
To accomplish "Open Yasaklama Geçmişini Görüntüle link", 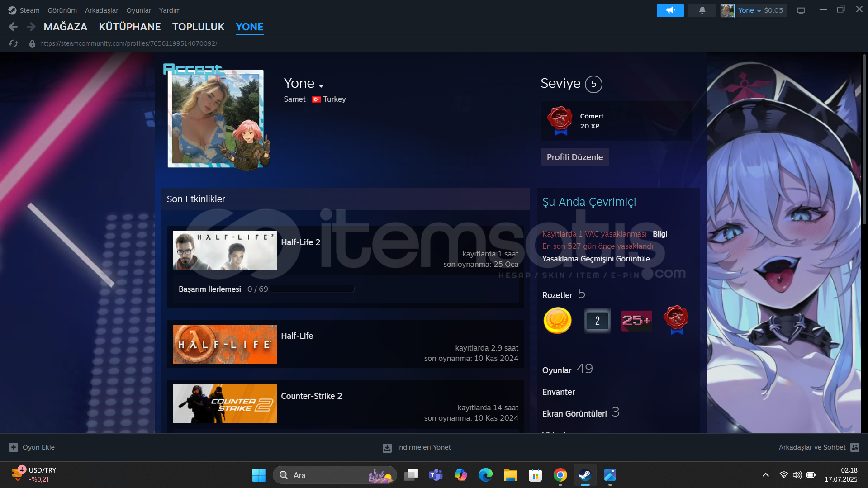I will 596,259.
